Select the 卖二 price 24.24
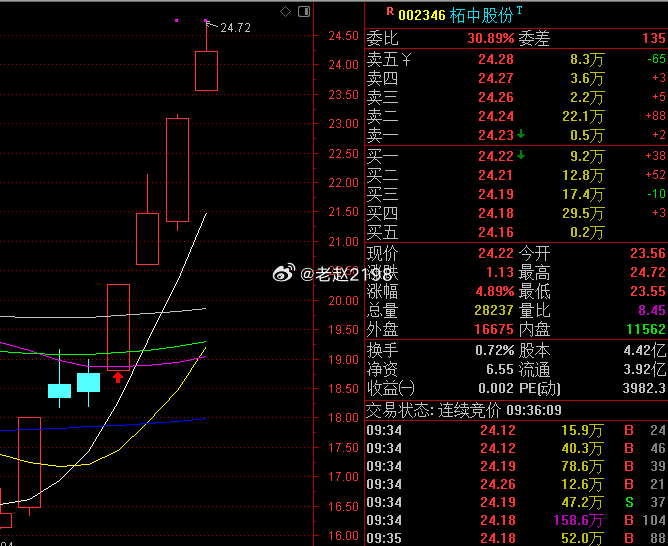 point(496,116)
